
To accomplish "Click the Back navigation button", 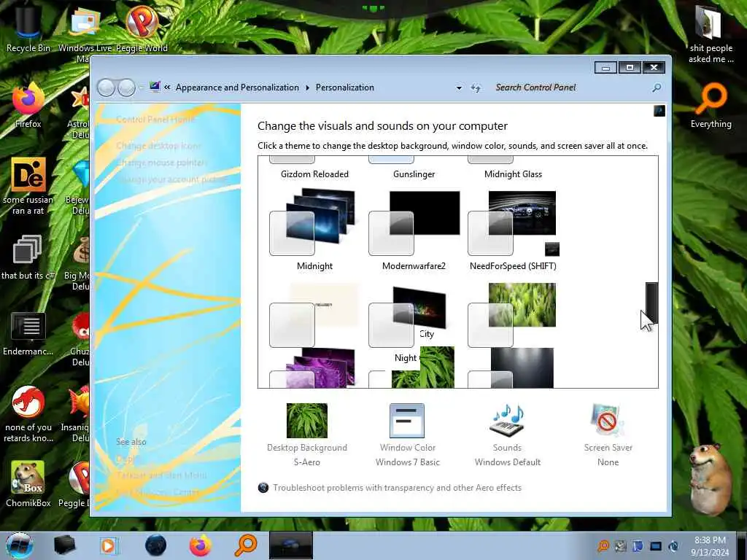I will (x=106, y=87).
